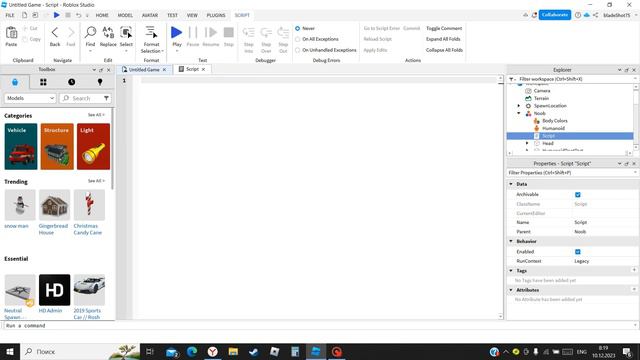
Task: Click Collapse All Folds action
Action: click(444, 50)
